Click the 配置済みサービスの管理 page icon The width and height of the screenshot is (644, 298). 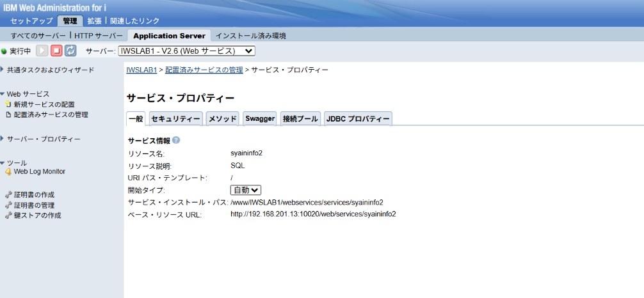coord(8,115)
